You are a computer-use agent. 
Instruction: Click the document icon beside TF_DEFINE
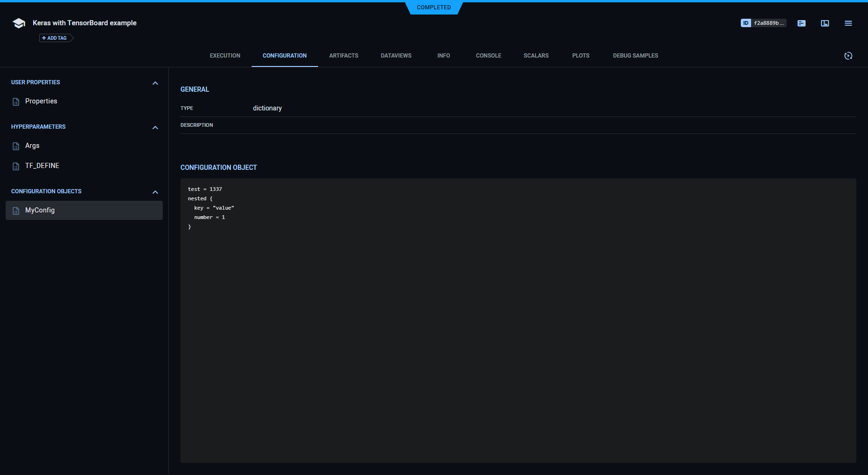pyautogui.click(x=16, y=165)
